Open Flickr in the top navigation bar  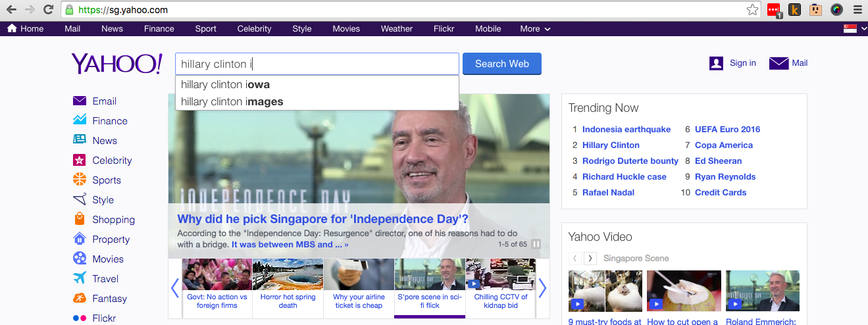pos(444,29)
